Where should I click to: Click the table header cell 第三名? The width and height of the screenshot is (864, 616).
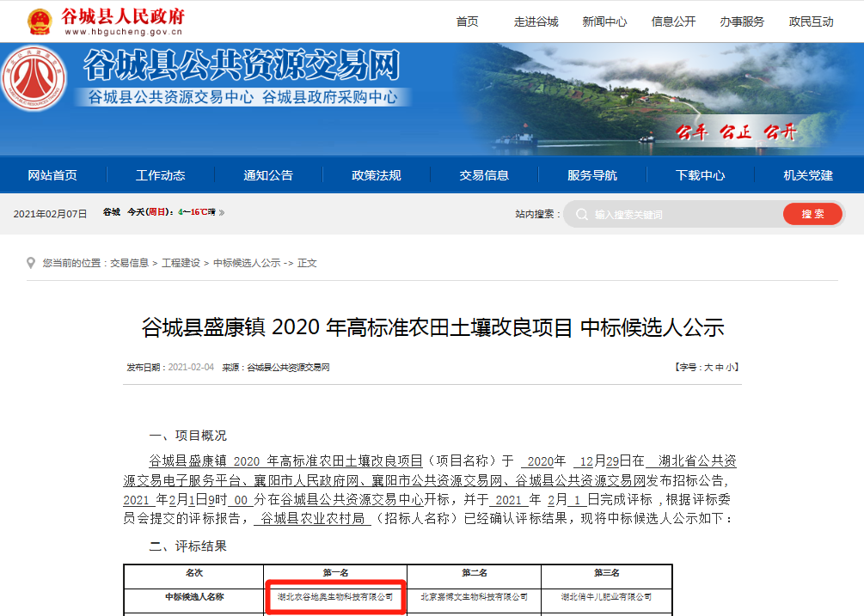click(x=607, y=573)
